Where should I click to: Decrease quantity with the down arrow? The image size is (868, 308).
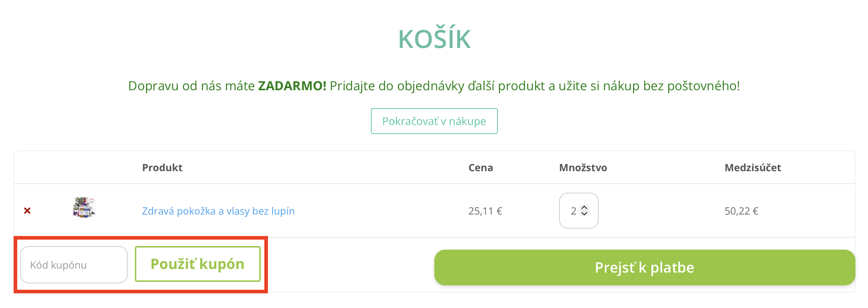coord(584,214)
